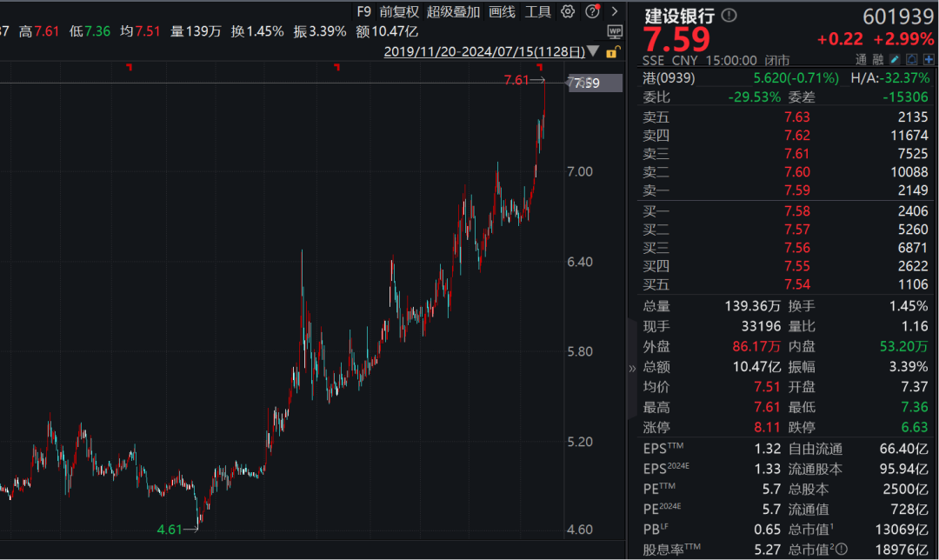The image size is (939, 560).
Task: Click 振 3.39% in chart header
Action: point(320,31)
